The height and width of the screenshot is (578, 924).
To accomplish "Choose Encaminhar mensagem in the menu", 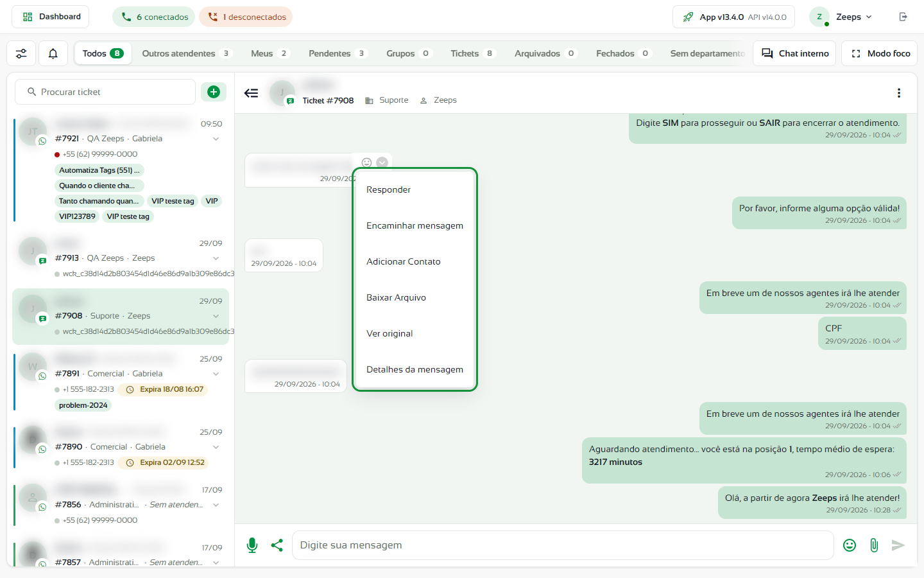I will pyautogui.click(x=415, y=225).
